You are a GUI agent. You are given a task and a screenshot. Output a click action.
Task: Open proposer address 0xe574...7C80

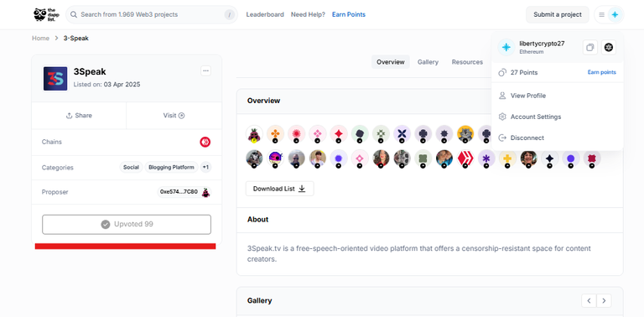[179, 192]
